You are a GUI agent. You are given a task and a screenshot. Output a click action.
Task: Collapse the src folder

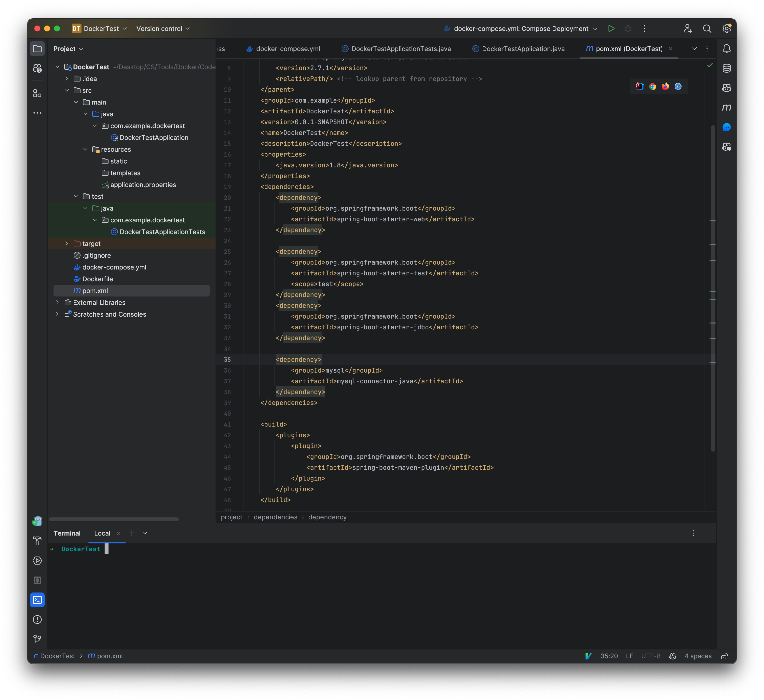67,91
